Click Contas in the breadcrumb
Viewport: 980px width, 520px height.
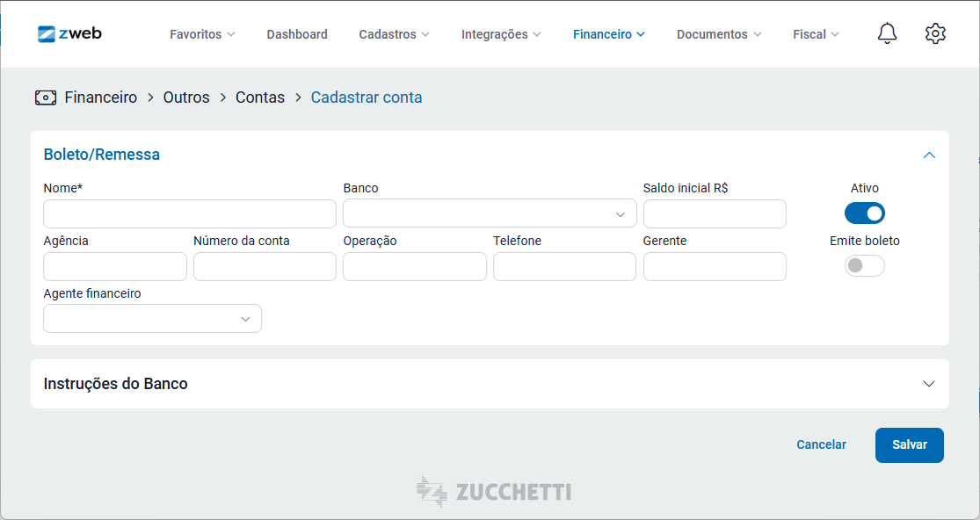pyautogui.click(x=260, y=97)
